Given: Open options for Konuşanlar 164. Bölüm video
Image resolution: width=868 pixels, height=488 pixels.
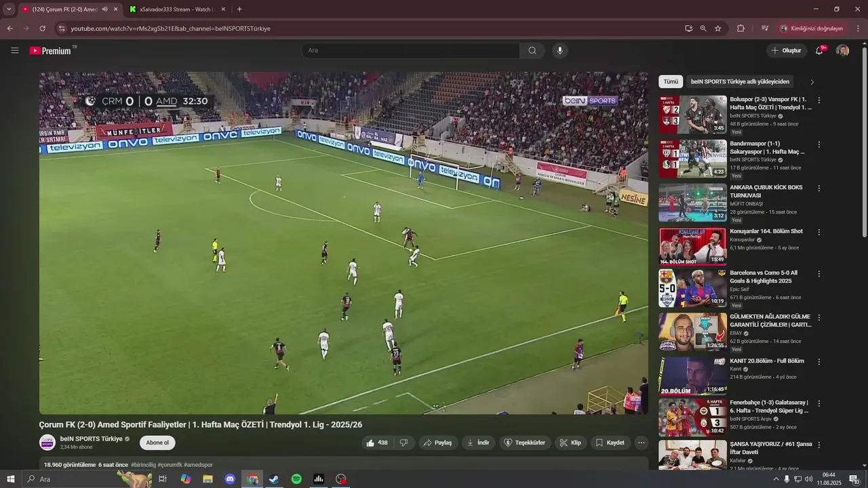Looking at the screenshot, I should (818, 232).
